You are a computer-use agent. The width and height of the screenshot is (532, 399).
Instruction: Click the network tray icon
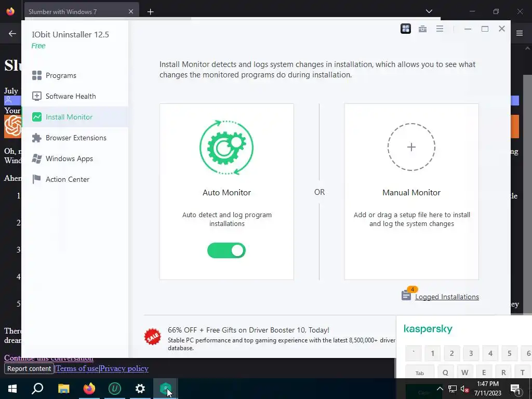pyautogui.click(x=453, y=389)
